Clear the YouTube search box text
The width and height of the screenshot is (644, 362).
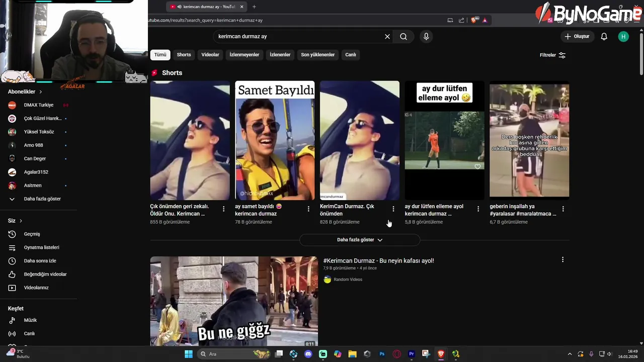tap(387, 37)
